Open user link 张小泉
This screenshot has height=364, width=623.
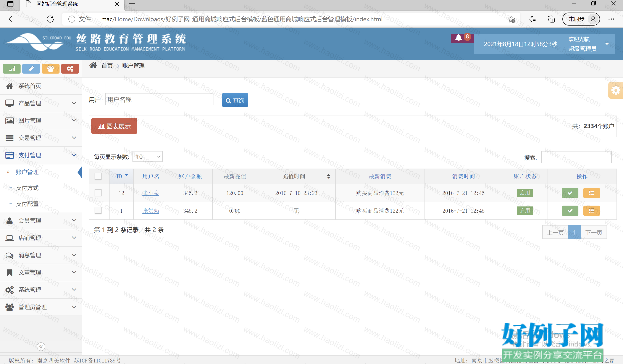(151, 193)
